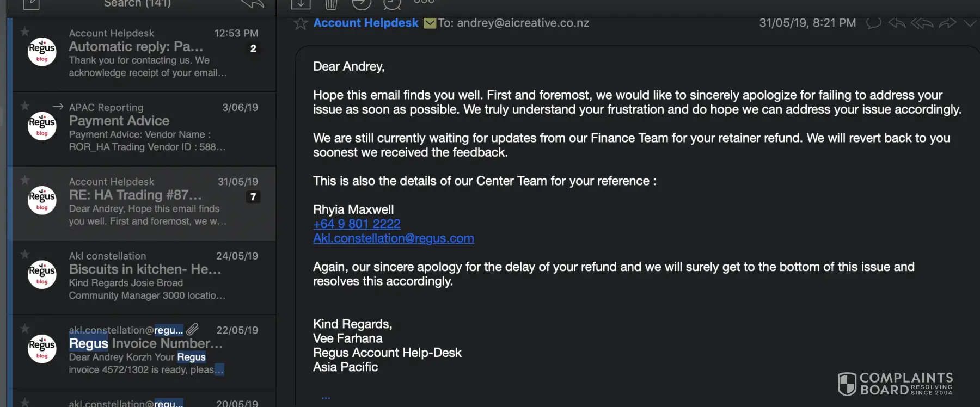980x407 pixels.
Task: Click the Akl.constellation@regus.com email link
Action: (393, 238)
